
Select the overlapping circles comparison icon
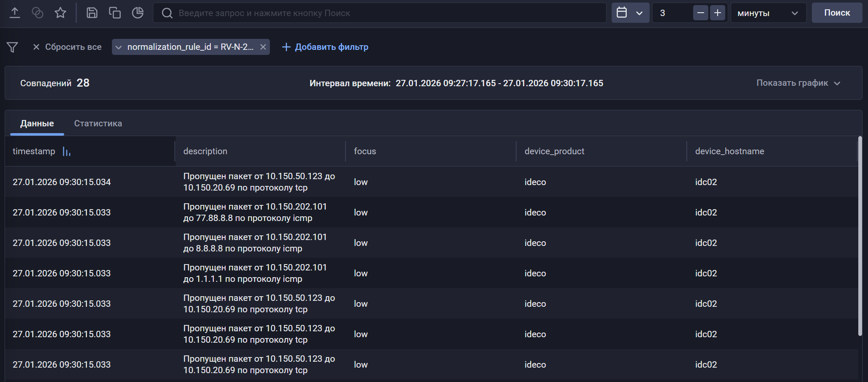pyautogui.click(x=38, y=13)
